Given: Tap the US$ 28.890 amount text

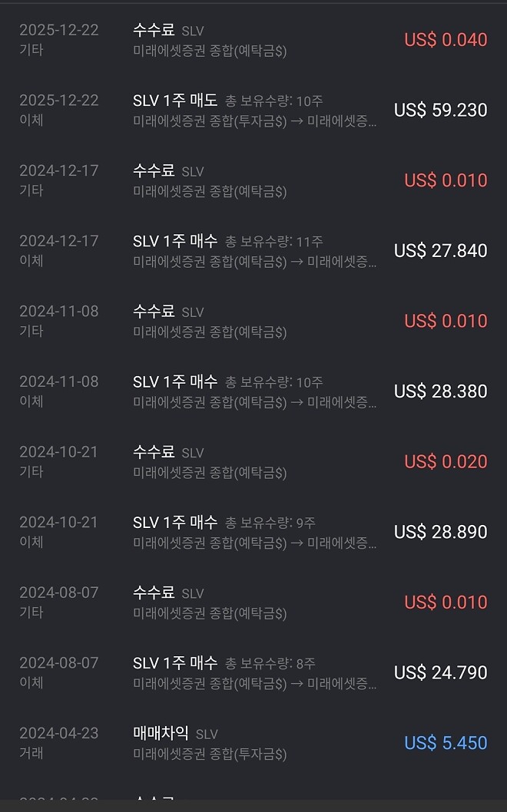Looking at the screenshot, I should tap(440, 531).
